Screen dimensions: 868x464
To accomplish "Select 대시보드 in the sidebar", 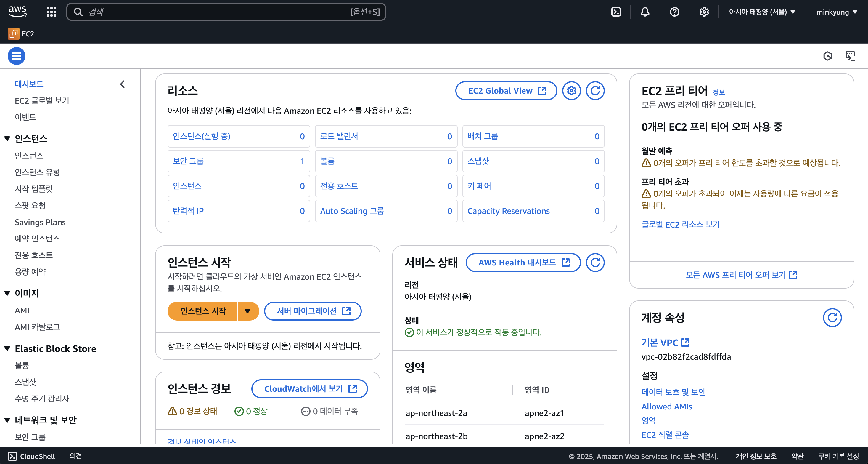I will click(29, 84).
